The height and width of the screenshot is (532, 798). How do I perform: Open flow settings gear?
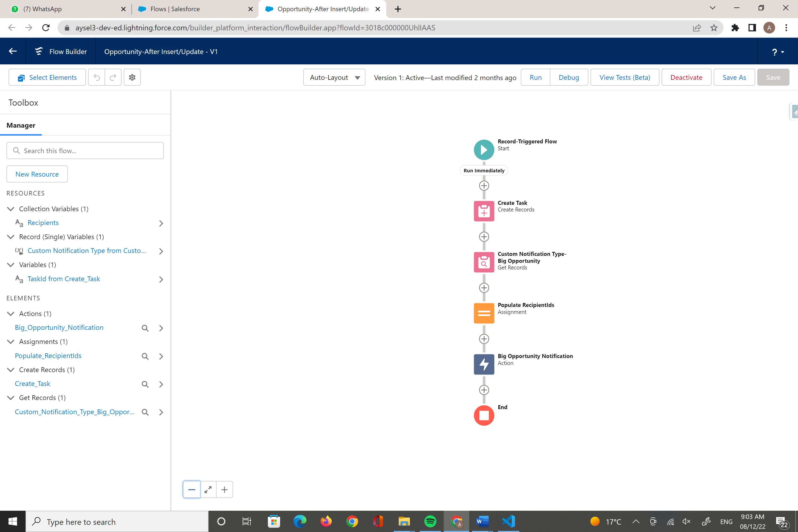(132, 77)
